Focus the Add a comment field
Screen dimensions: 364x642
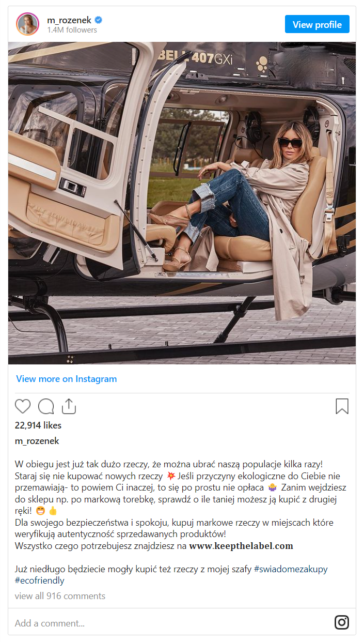click(155, 623)
